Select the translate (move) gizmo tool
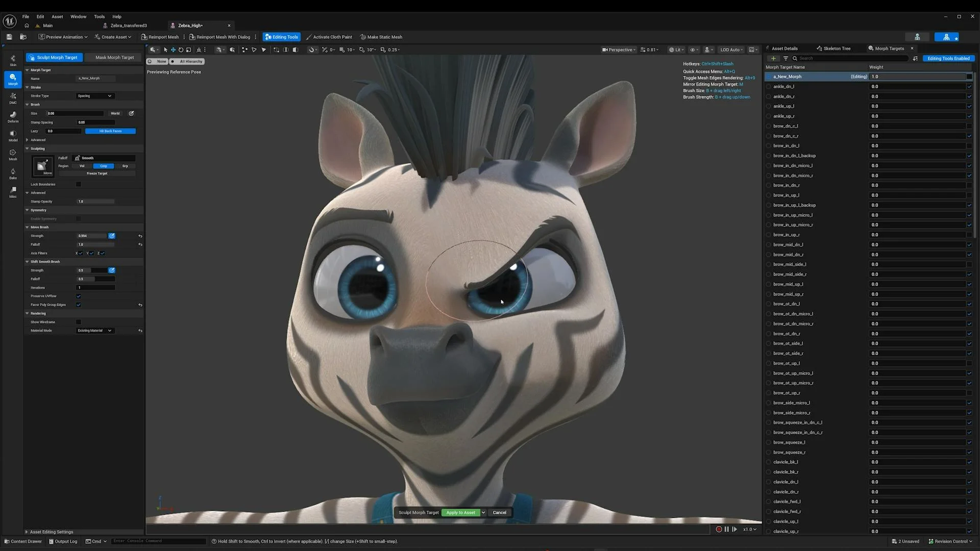980x551 pixels. tap(173, 50)
